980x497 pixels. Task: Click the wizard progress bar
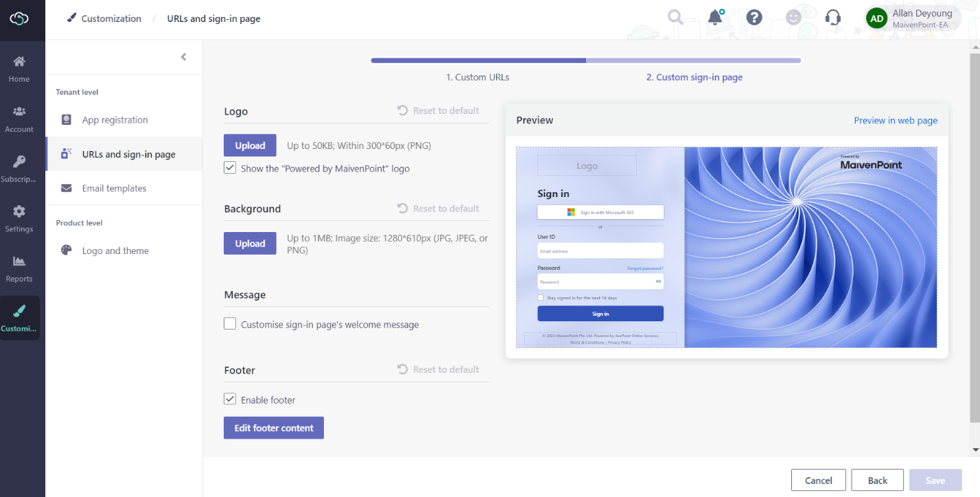point(586,60)
